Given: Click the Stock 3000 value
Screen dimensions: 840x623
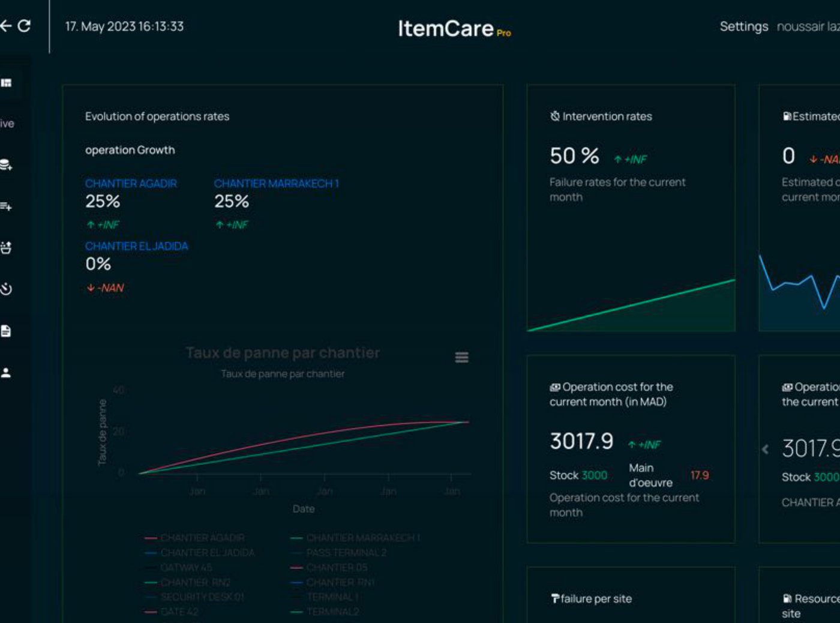Looking at the screenshot, I should pyautogui.click(x=578, y=475).
